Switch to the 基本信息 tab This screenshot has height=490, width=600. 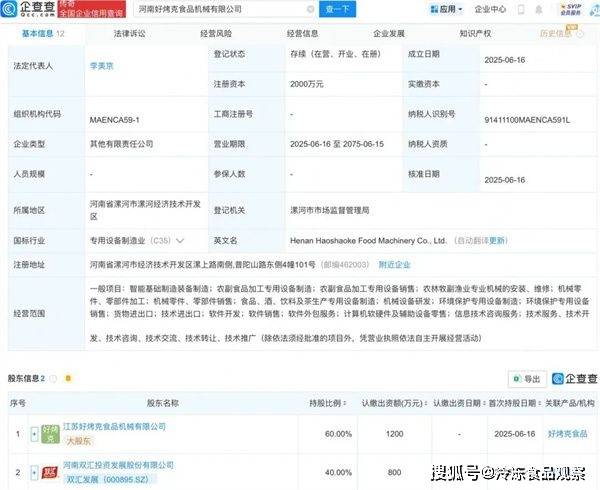pos(42,34)
